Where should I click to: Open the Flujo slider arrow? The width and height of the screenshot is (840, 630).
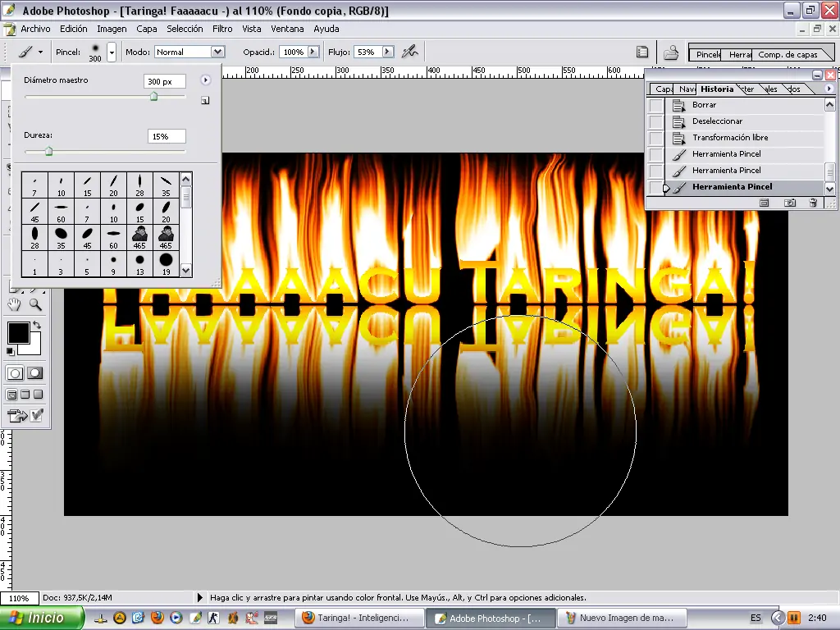pos(388,52)
